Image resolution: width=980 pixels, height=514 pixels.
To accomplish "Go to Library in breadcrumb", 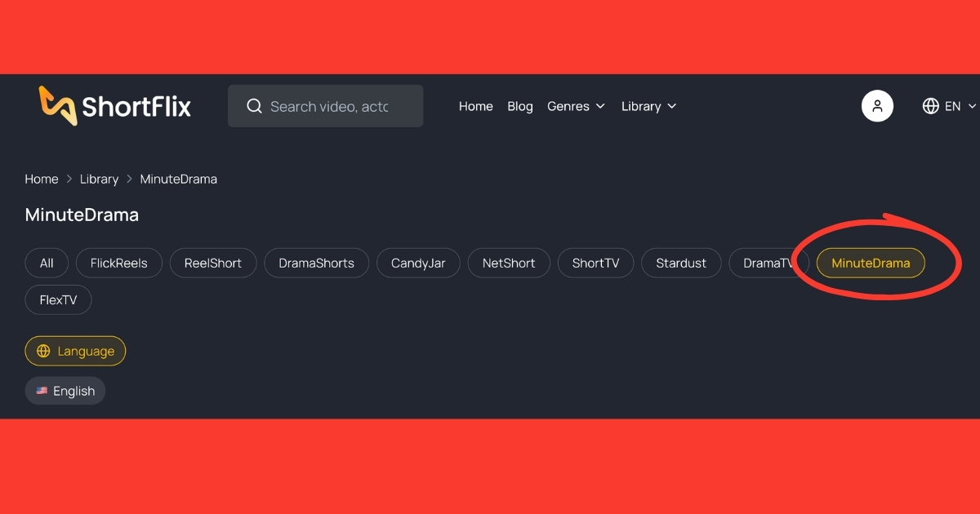I will (99, 179).
